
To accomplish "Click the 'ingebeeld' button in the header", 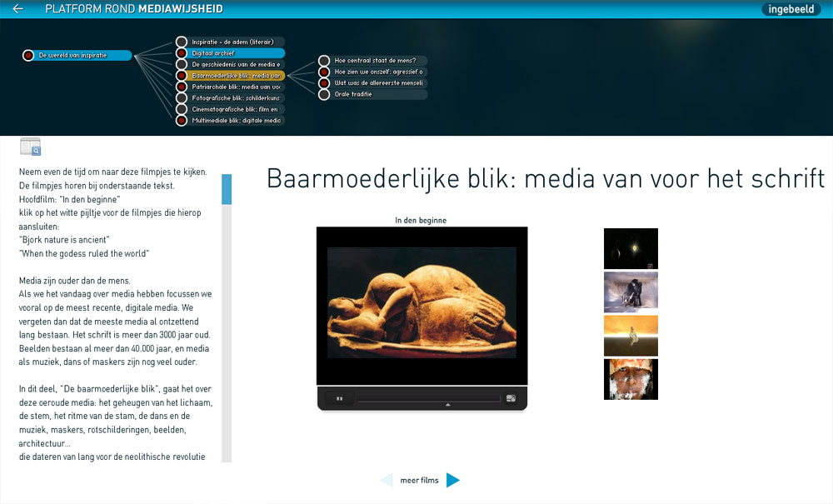I will (x=791, y=9).
